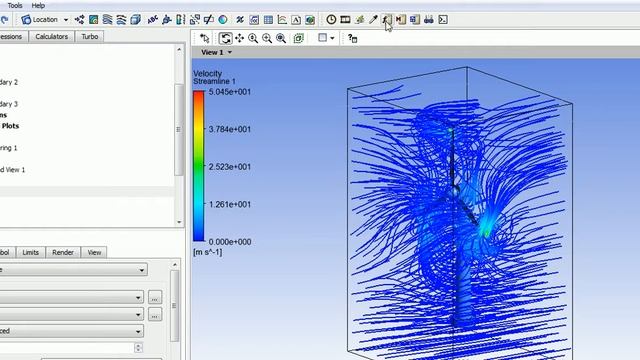Insert a Particle Track
640x360 pixels.
pyautogui.click(x=121, y=20)
